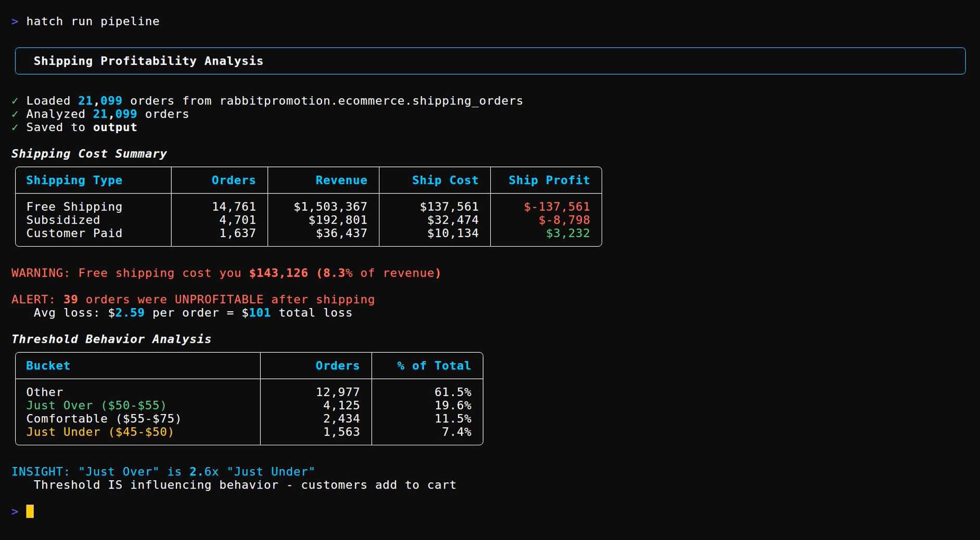
Task: Click the "Shipping Profitability Analysis" title banner
Action: pyautogui.click(x=148, y=61)
